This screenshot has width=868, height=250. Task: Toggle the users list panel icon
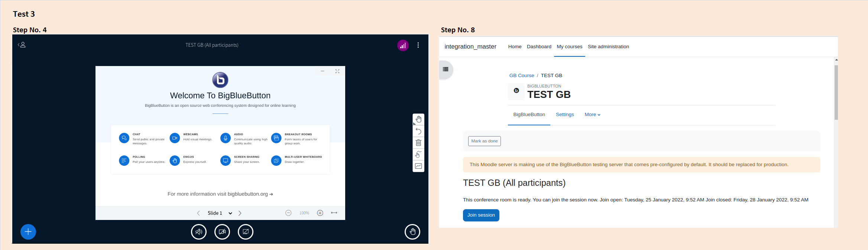click(x=22, y=45)
